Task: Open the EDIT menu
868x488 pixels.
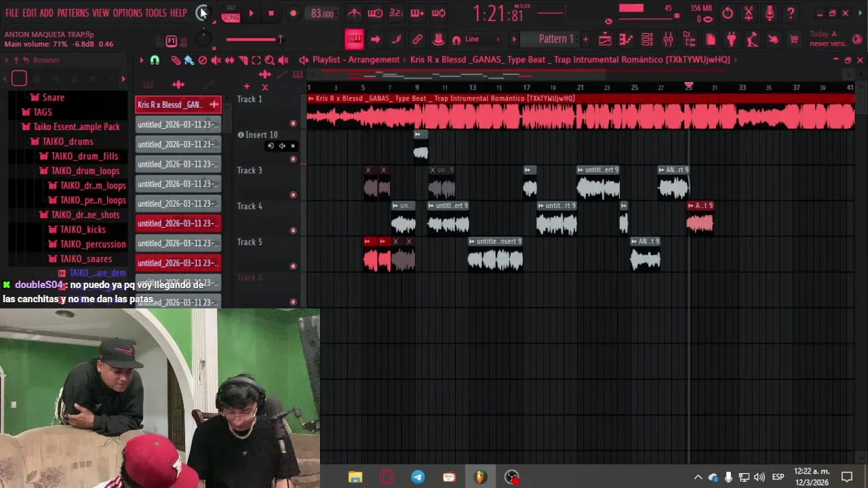Action: 29,13
